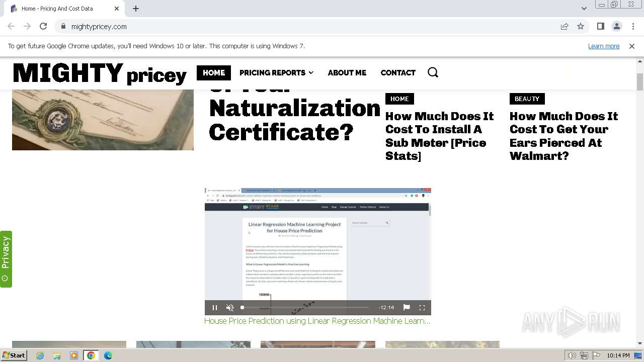Image resolution: width=644 pixels, height=362 pixels.
Task: Open Ears Pierced At Walmart article
Action: 563,136
